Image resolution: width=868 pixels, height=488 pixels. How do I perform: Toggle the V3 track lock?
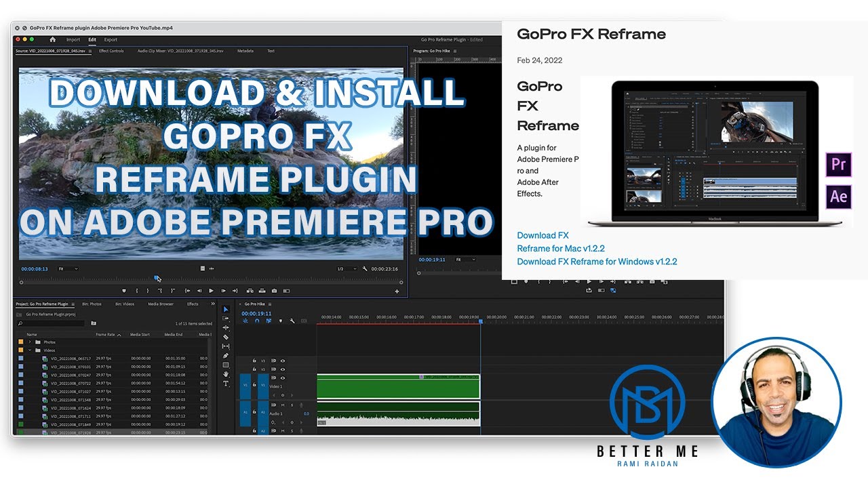pyautogui.click(x=254, y=361)
